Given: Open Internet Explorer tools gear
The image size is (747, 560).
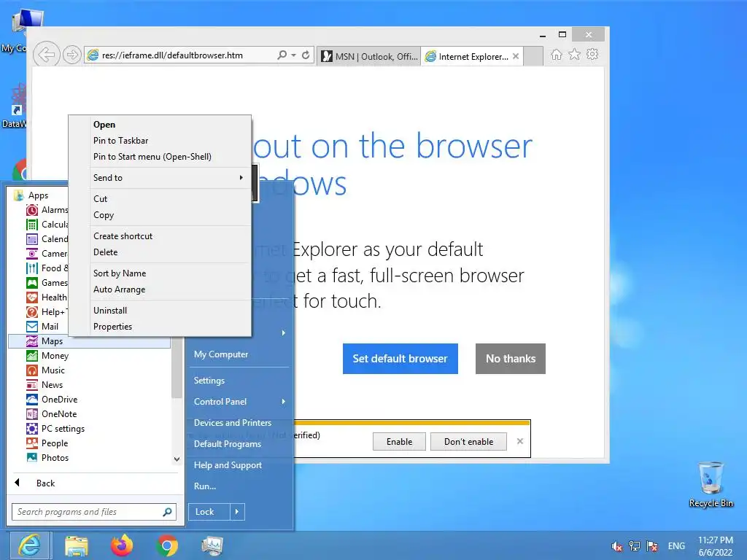Looking at the screenshot, I should pyautogui.click(x=592, y=54).
